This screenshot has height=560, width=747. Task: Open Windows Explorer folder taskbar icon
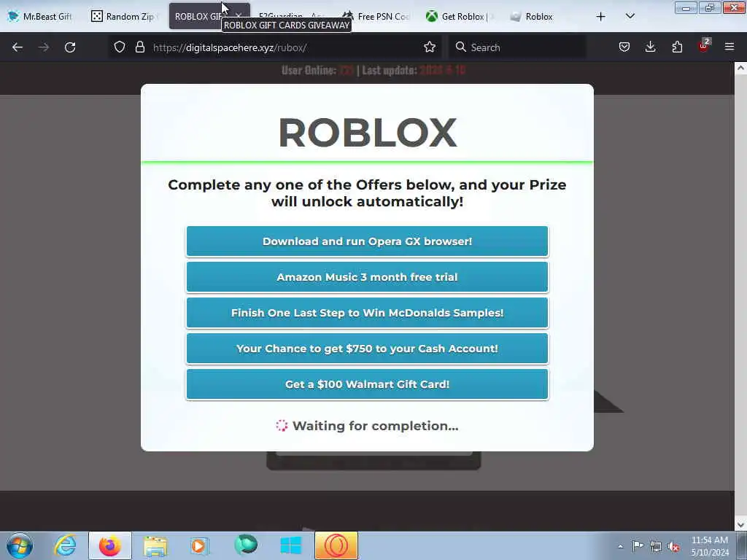click(155, 545)
